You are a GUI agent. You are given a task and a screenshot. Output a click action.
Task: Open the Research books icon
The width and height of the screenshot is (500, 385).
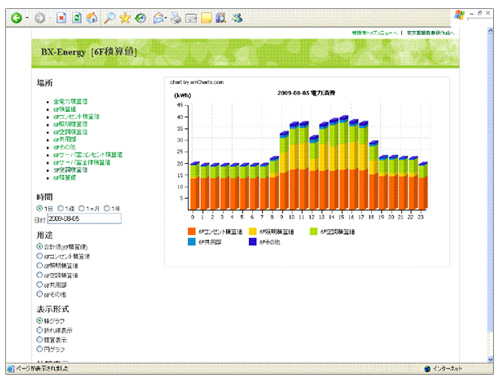coord(221,18)
